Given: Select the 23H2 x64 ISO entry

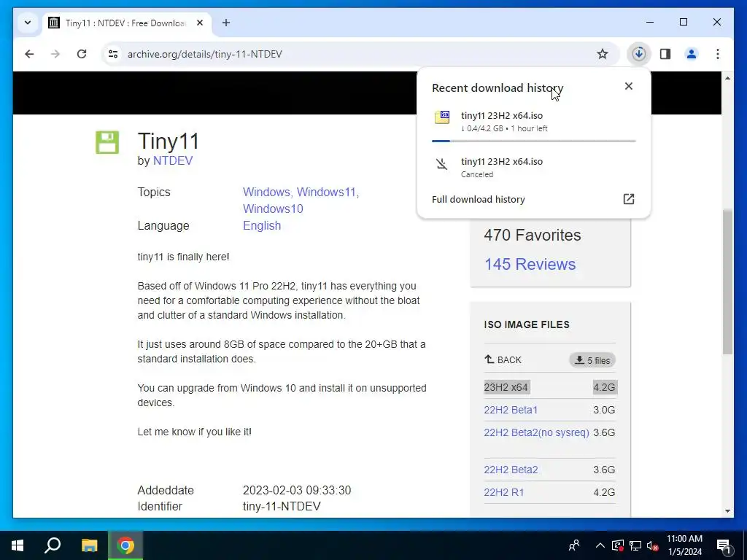Looking at the screenshot, I should coord(506,387).
